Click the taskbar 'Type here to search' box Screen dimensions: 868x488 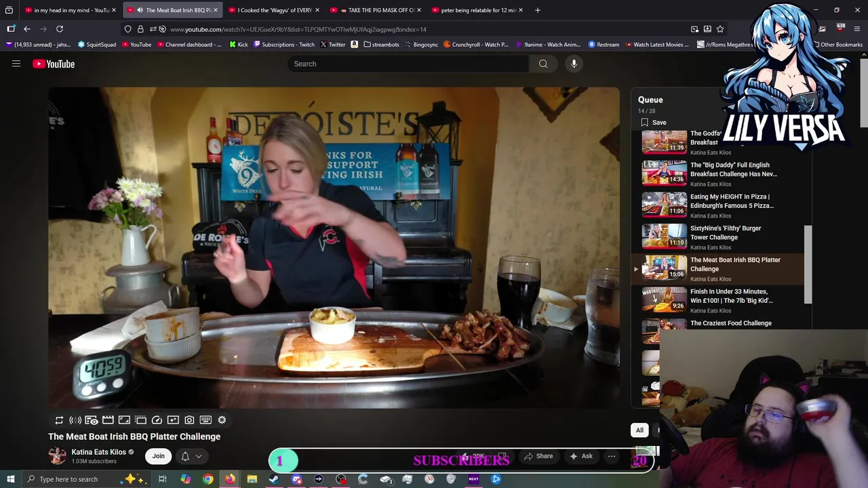[x=87, y=479]
